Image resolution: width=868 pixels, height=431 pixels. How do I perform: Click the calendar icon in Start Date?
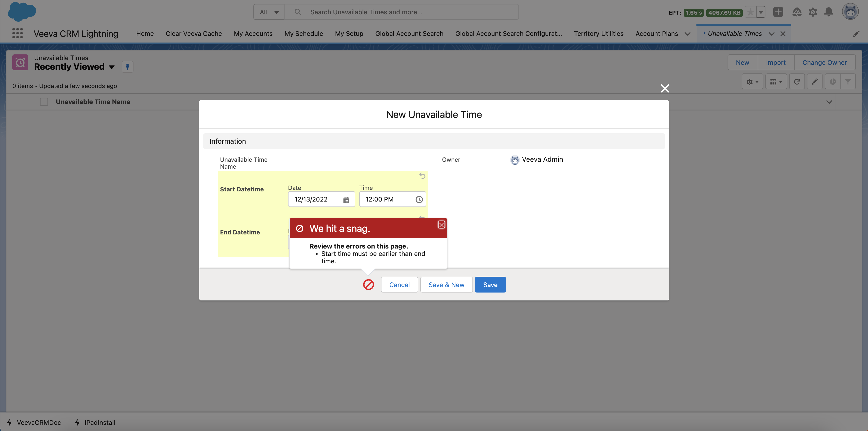[346, 200]
